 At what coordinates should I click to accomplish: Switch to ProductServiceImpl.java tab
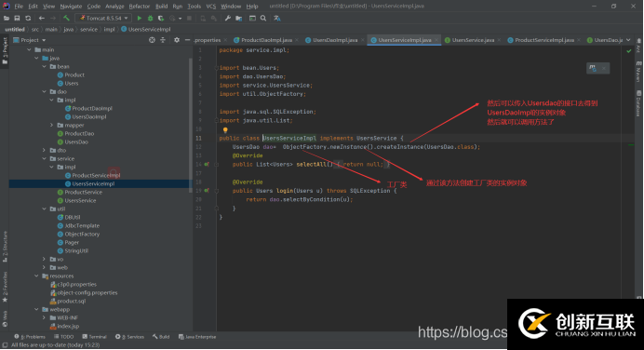[544, 40]
